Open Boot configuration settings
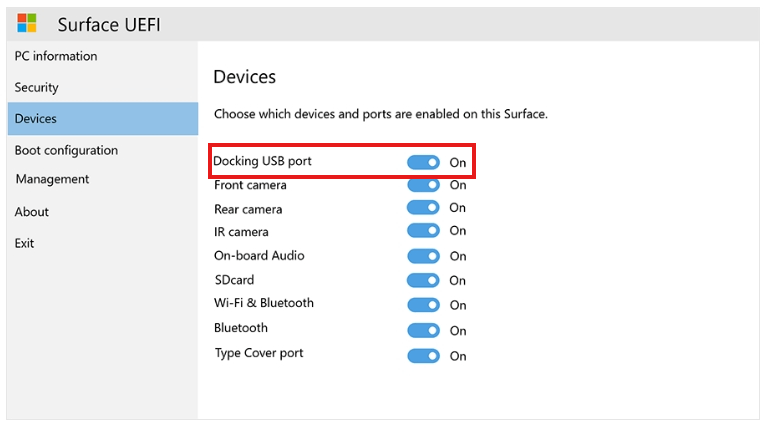 coord(66,151)
